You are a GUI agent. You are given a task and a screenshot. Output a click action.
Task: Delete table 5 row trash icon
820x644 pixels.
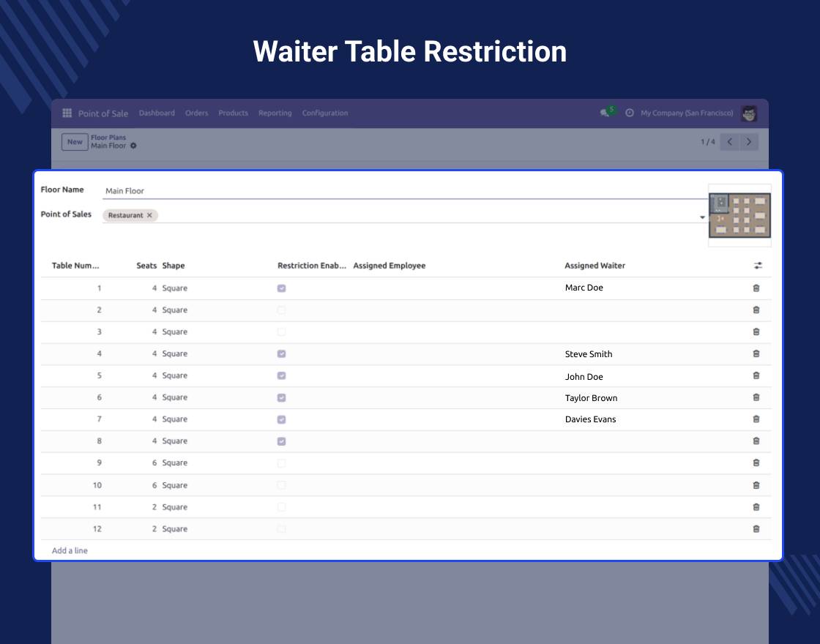point(756,376)
